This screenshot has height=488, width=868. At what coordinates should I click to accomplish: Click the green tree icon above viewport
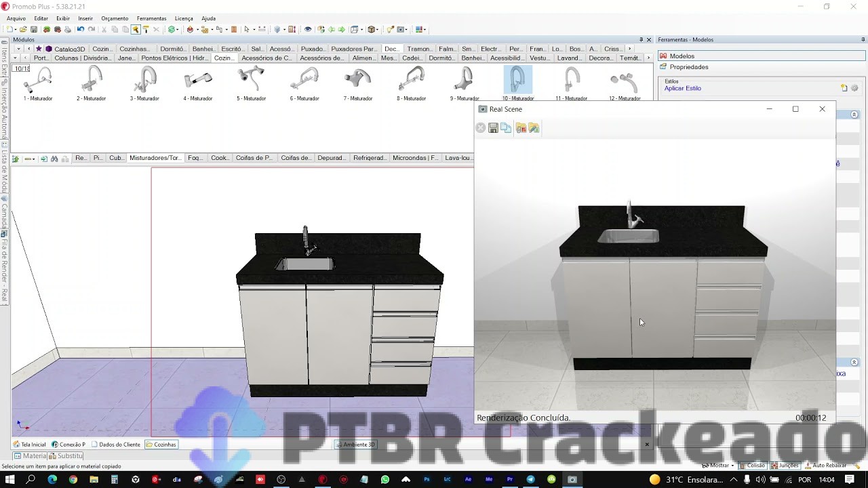pos(15,159)
